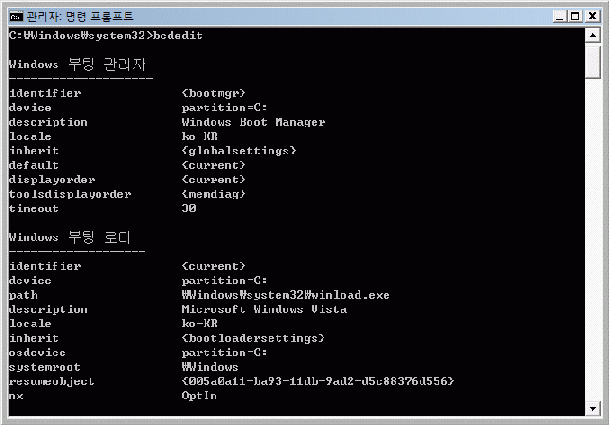Click the Windows Boot Manager description
The image size is (609, 425).
pos(254,122)
